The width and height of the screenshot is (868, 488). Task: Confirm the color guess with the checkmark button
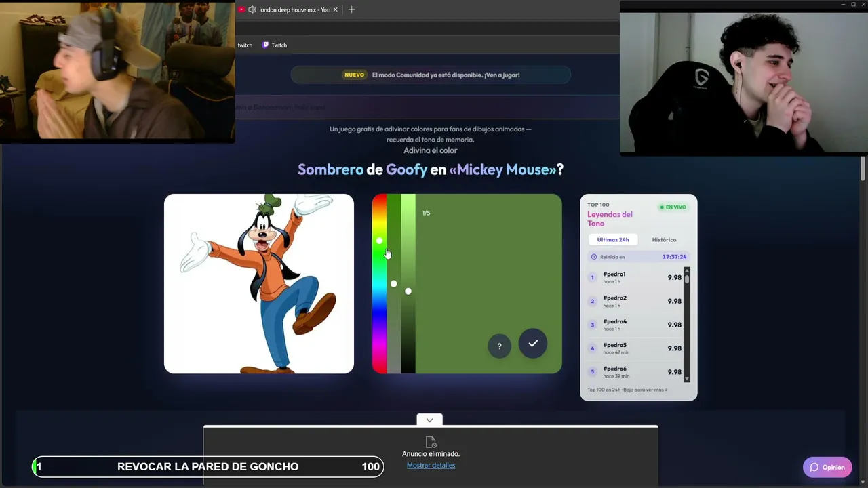coord(533,344)
